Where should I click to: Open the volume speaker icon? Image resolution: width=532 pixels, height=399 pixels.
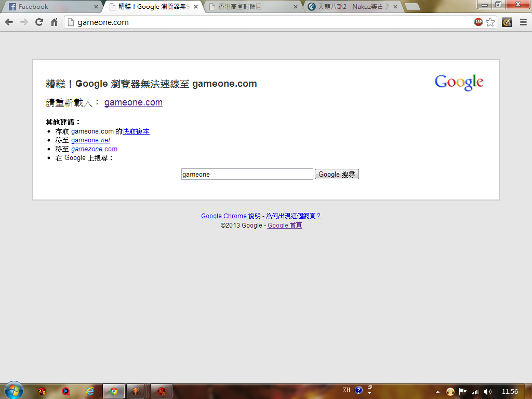(487, 392)
